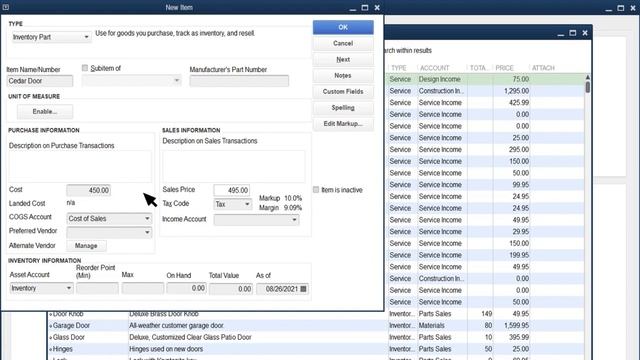
Task: Click Enable under Unit of Measure
Action: (x=45, y=111)
